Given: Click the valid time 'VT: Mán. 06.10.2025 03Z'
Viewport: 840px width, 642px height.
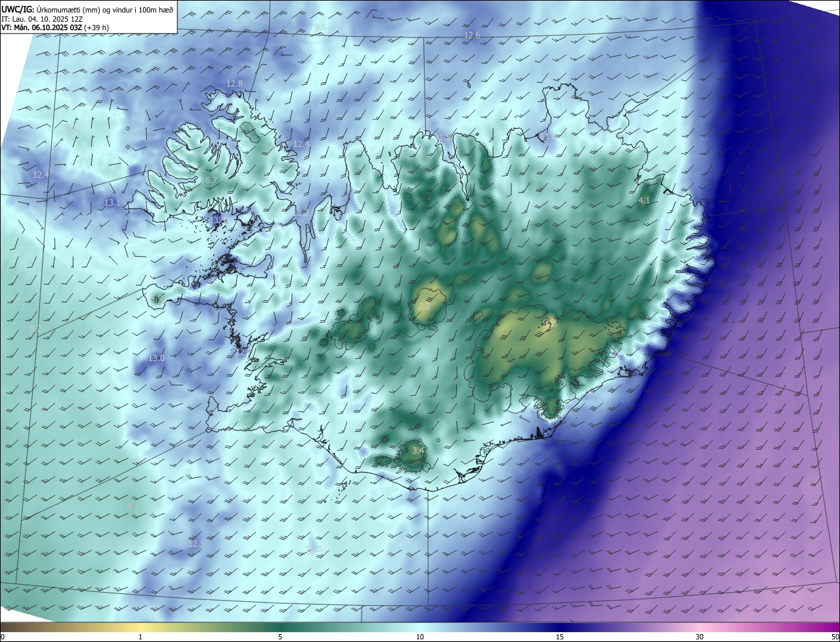Looking at the screenshot, I should coord(41,28).
